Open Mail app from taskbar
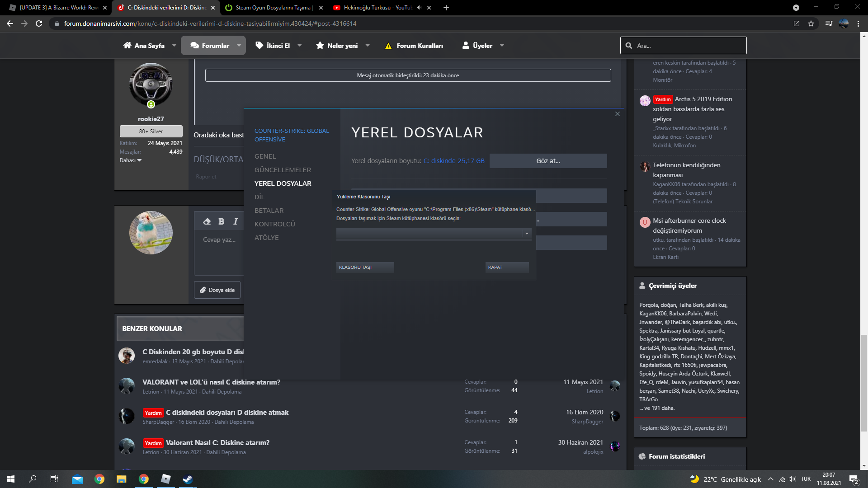Viewport: 868px width, 488px height. [77, 479]
